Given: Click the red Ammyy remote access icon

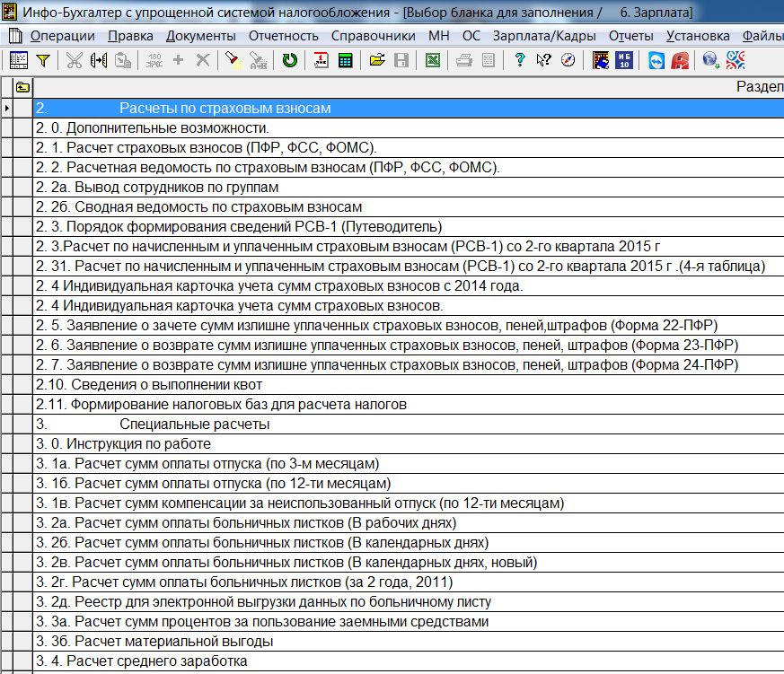Looking at the screenshot, I should 680,60.
